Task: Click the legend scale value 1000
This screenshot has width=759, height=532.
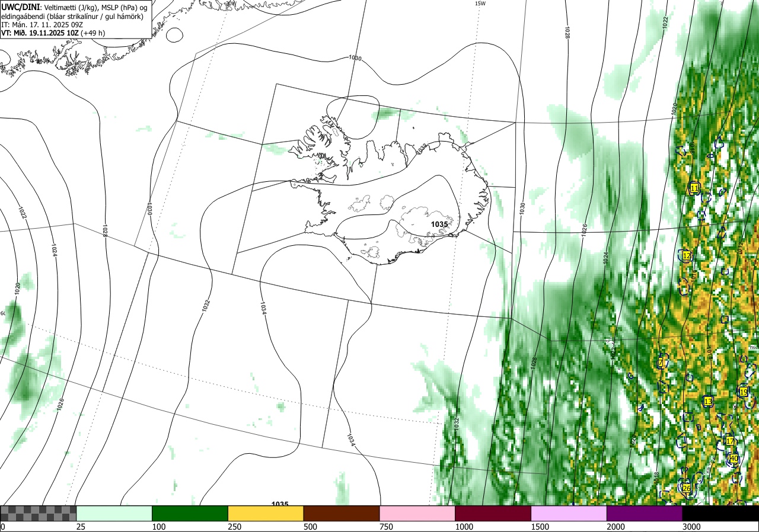Action: coord(464,527)
